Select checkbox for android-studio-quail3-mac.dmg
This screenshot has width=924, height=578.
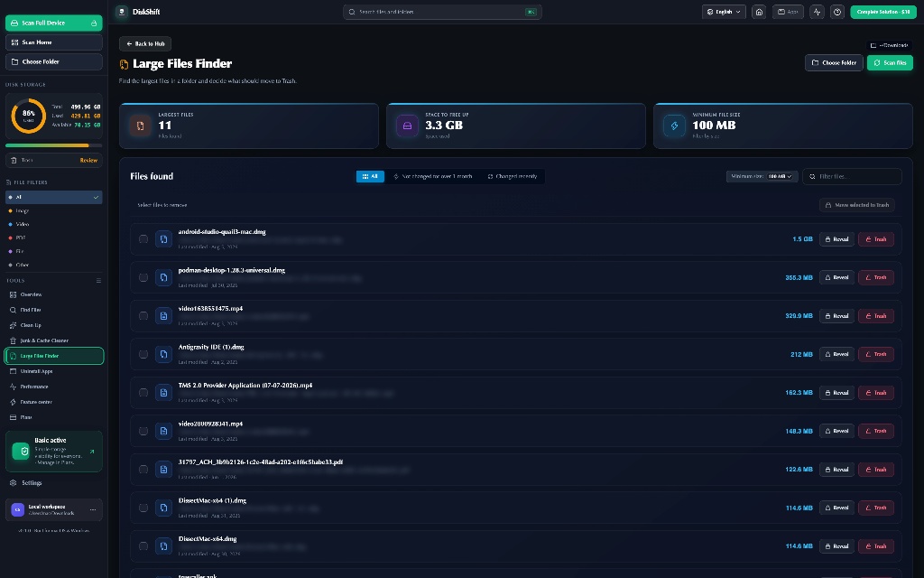143,238
